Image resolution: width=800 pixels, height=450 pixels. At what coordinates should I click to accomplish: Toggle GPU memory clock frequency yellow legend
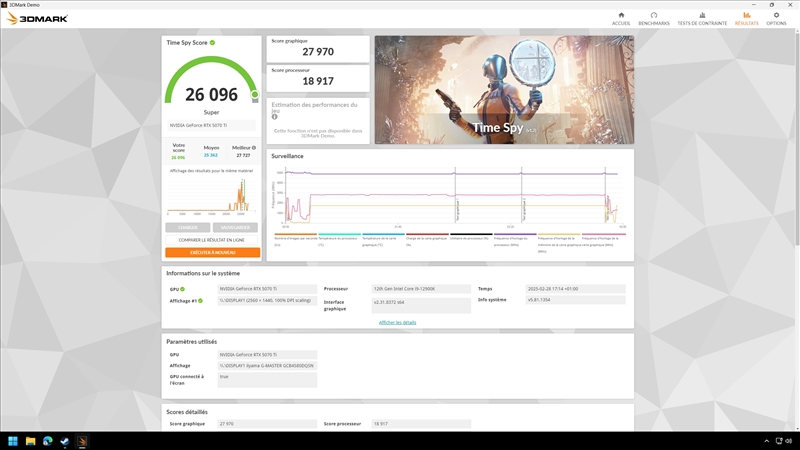tap(559, 243)
